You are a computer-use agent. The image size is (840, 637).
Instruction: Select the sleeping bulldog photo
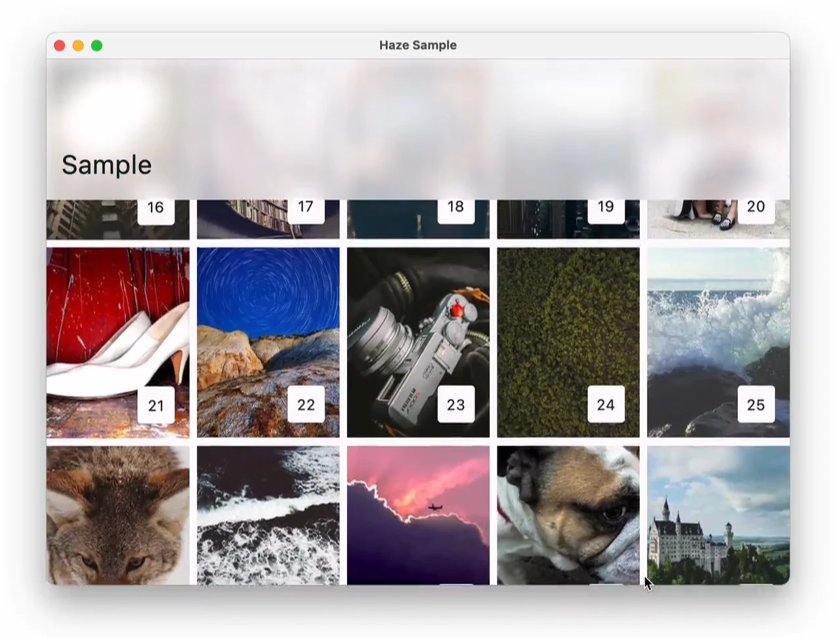click(568, 515)
